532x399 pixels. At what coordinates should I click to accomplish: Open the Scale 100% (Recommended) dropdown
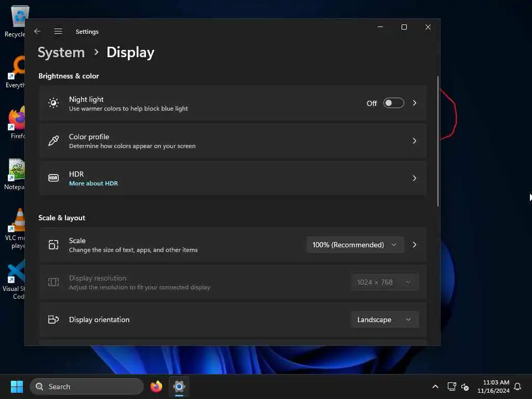[355, 245]
